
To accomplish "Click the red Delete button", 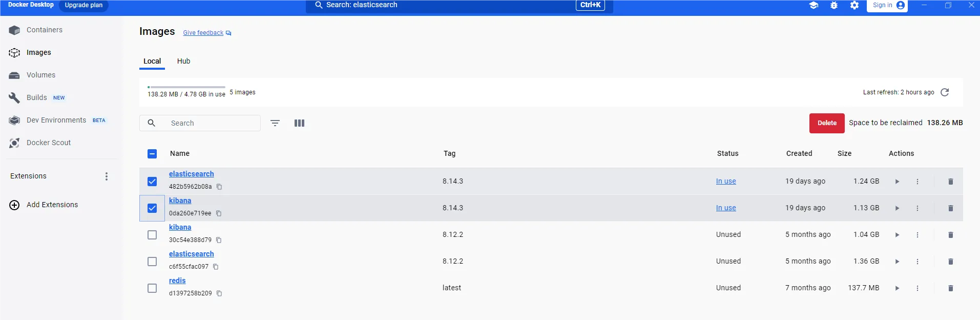I will [827, 123].
